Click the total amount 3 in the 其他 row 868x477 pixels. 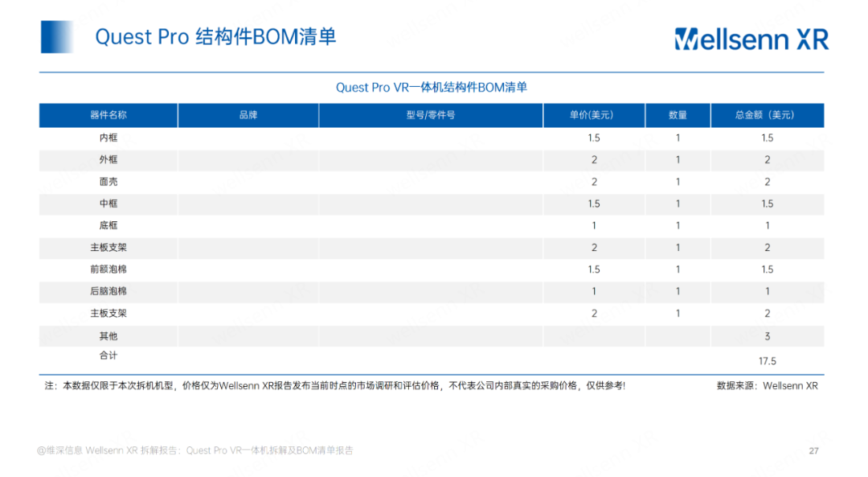click(x=768, y=336)
